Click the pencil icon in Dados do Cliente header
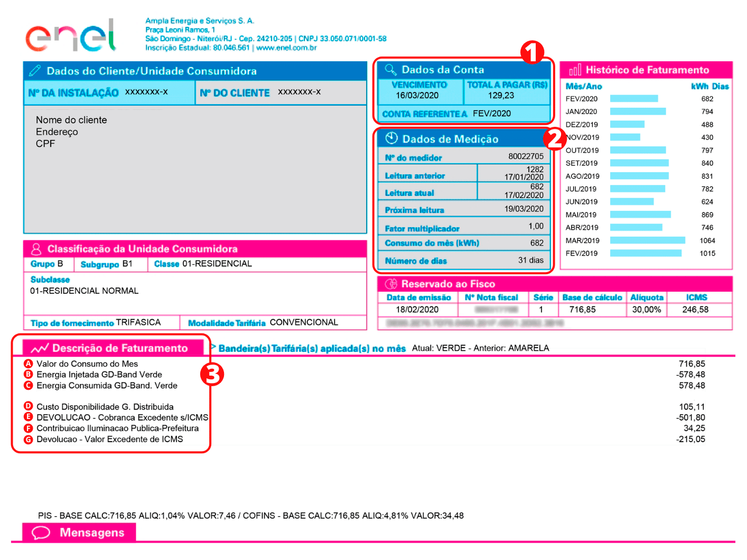This screenshot has width=747, height=560. pyautogui.click(x=35, y=71)
